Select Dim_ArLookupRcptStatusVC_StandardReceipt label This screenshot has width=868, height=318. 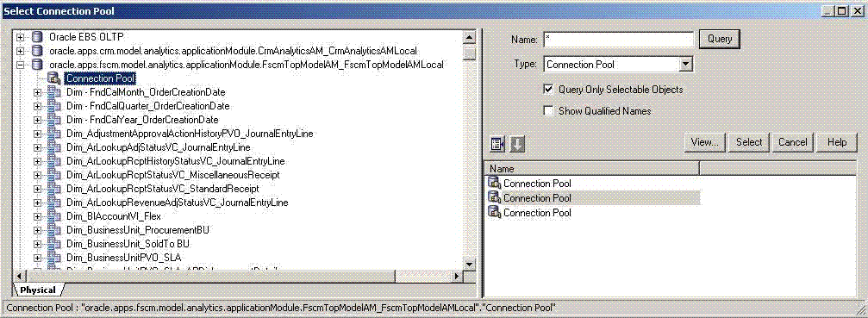point(163,189)
